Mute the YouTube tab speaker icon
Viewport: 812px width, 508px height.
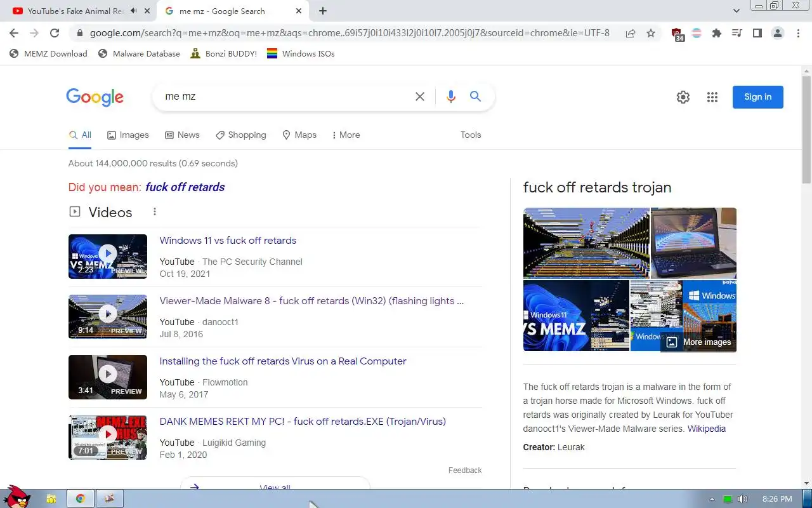pos(134,11)
